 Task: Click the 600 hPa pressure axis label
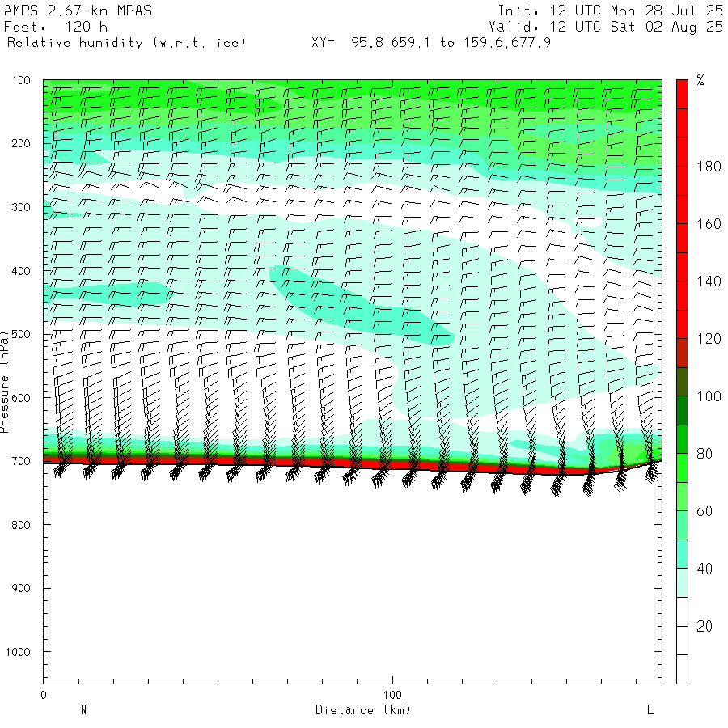(x=21, y=398)
